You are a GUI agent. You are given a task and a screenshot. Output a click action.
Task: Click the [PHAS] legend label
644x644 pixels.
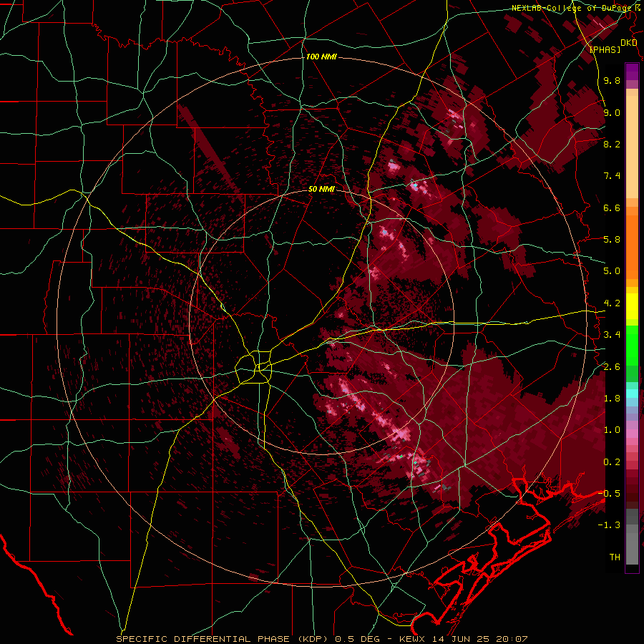(605, 49)
